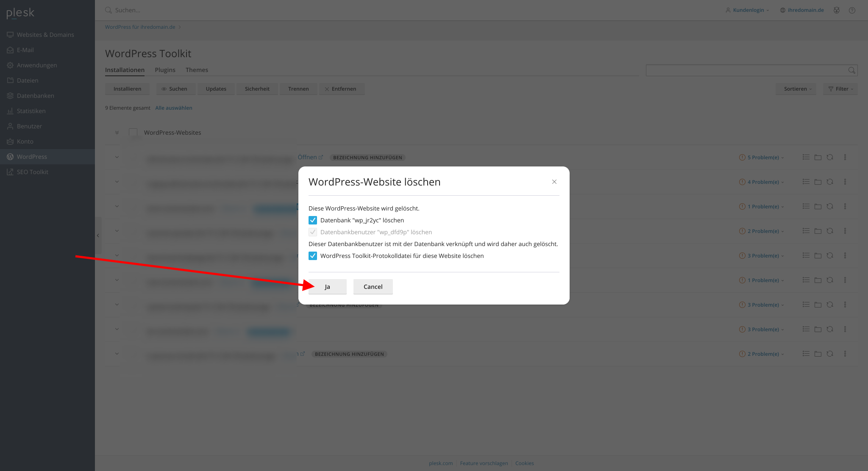Uncheck Datenbank "wp_jr2yc" löschen
868x471 pixels.
[x=313, y=220]
